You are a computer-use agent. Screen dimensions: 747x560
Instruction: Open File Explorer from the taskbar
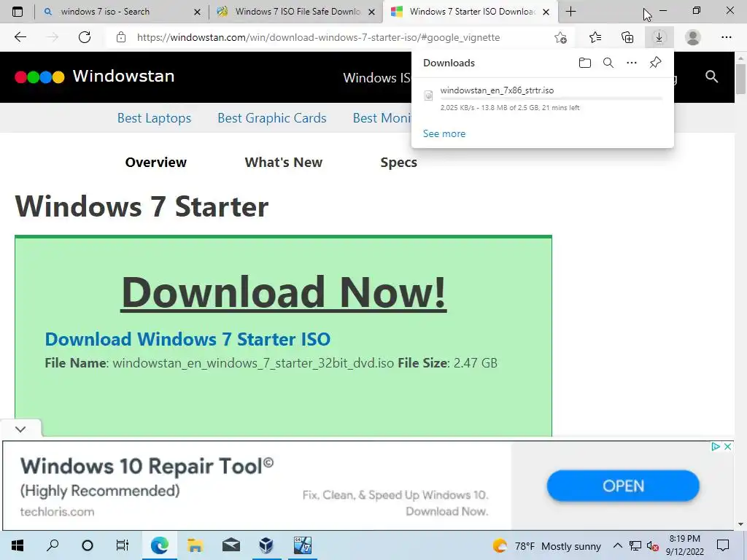[x=196, y=545]
